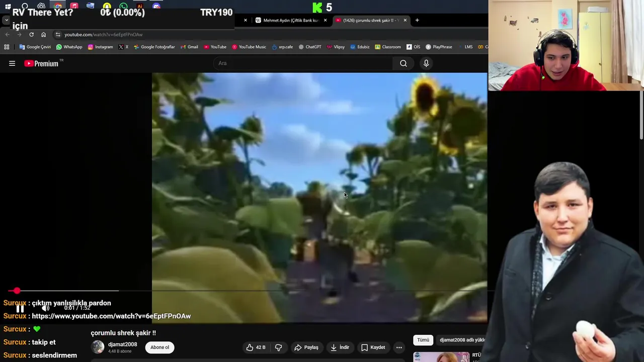Open the ChatGPT bookmark
Screen dimensions: 644x362
point(310,47)
